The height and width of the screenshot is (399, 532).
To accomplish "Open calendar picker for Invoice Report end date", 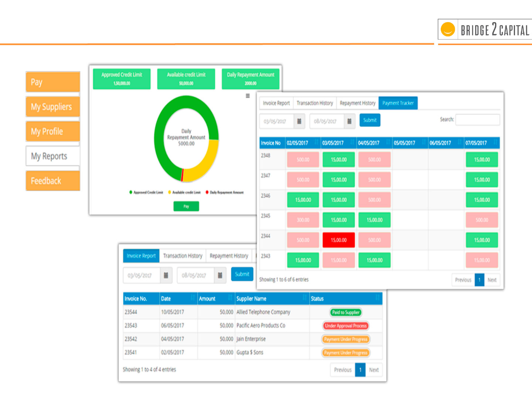I will point(220,275).
